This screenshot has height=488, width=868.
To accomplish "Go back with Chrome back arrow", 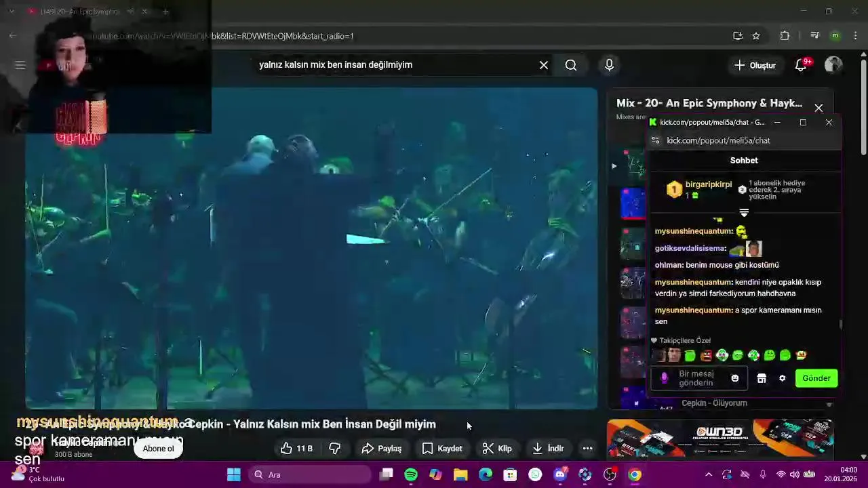I will [13, 36].
